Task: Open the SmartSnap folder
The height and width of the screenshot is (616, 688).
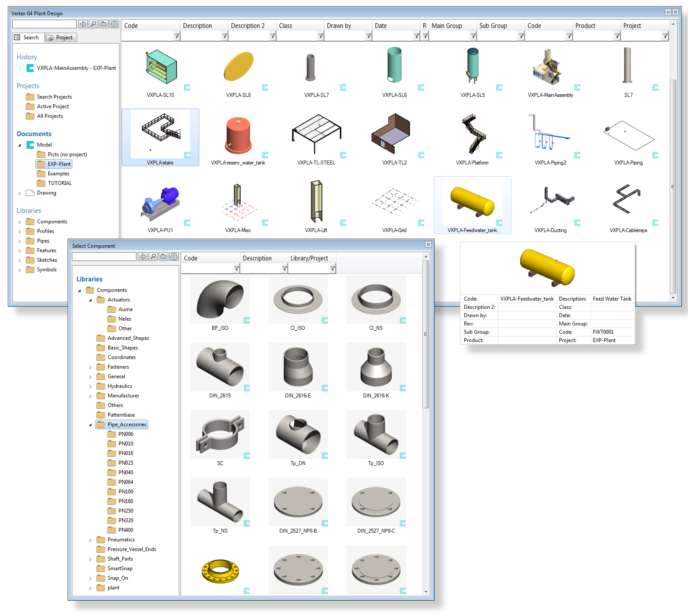Action: pyautogui.click(x=115, y=568)
